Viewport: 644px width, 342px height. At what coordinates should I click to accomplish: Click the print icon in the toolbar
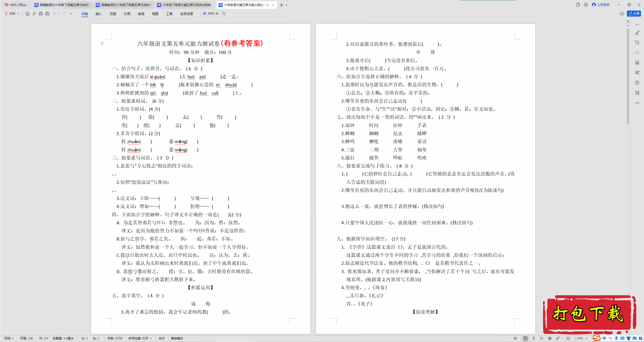click(41, 14)
